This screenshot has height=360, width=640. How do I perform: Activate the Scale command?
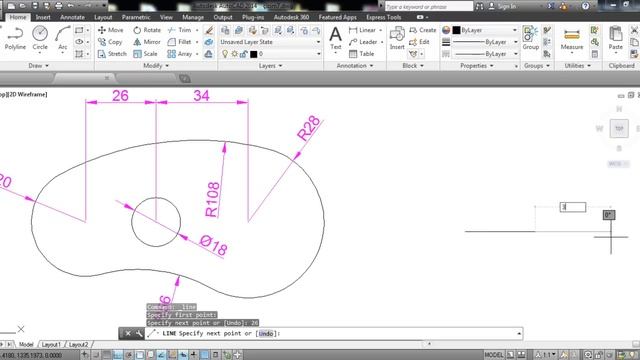pyautogui.click(x=145, y=54)
